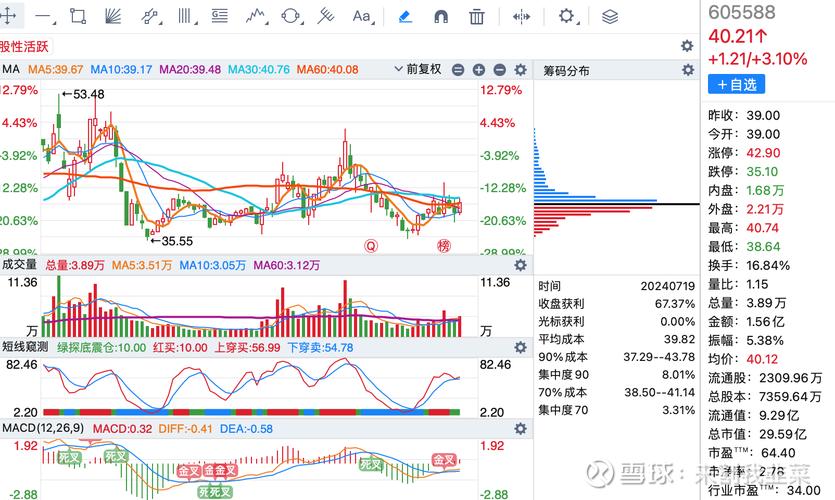Pick the price wave line tool
835x500 pixels.
point(255,16)
